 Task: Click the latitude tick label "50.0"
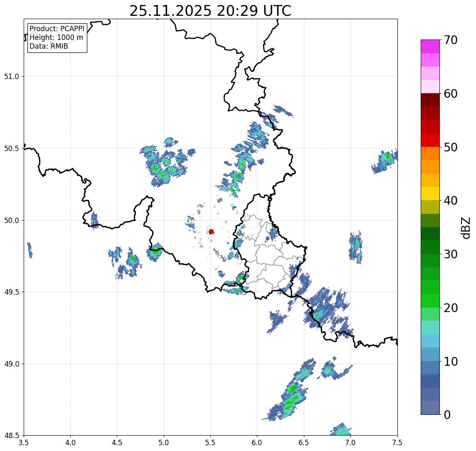[x=12, y=221]
